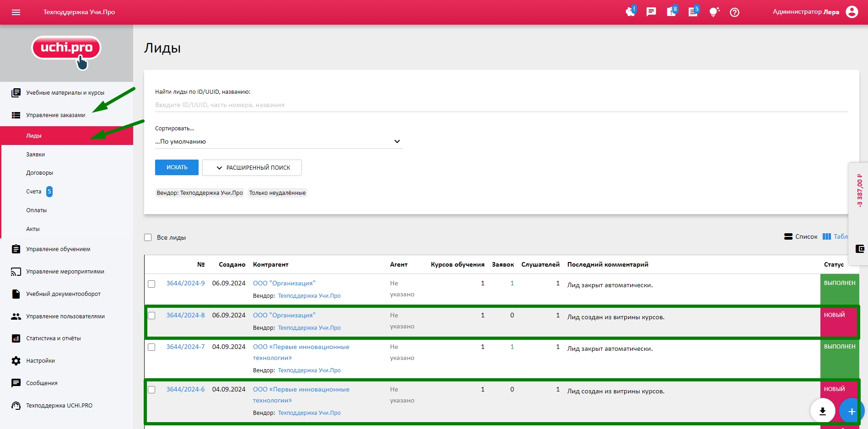
Task: Check the box for lead 3644/2024-9
Action: pyautogui.click(x=151, y=284)
